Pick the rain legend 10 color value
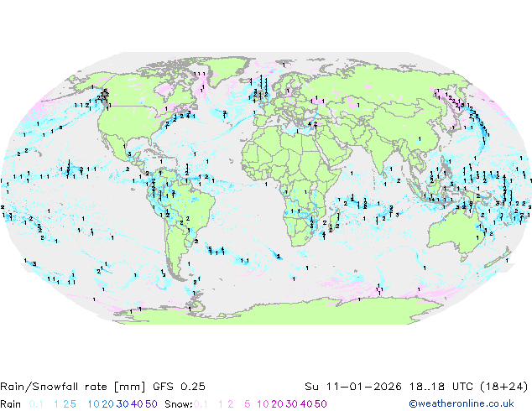 [x=93, y=404]
